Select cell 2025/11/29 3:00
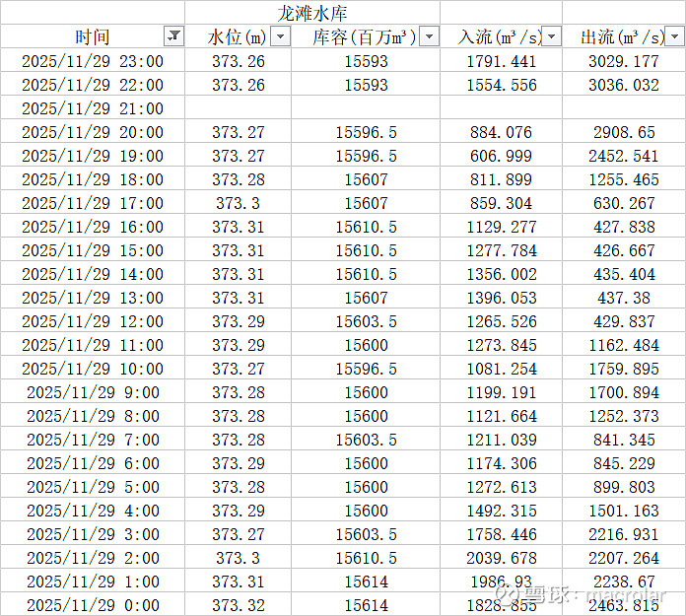 (93, 533)
